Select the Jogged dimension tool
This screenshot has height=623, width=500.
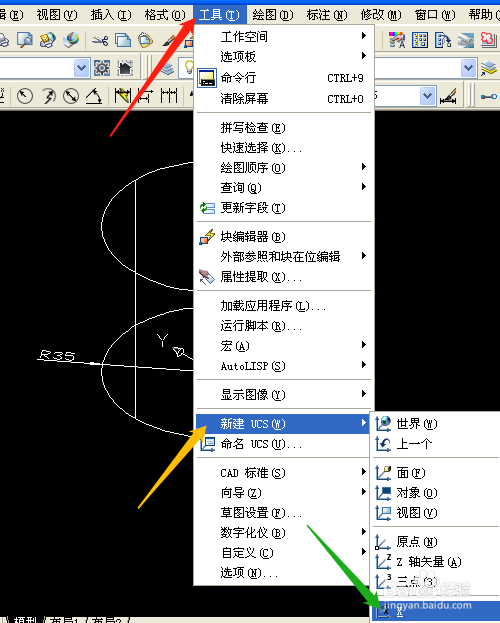pos(48,96)
